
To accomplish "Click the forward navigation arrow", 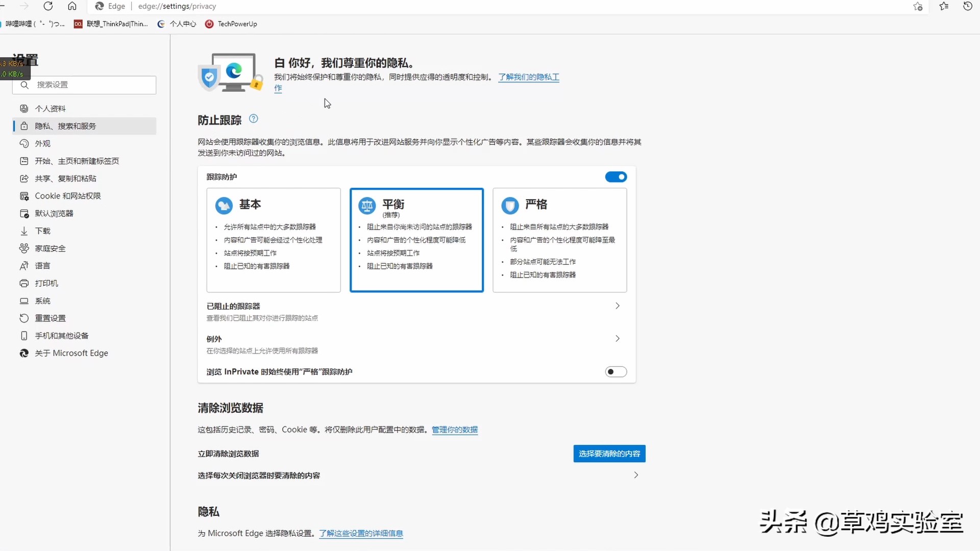I will tap(24, 6).
